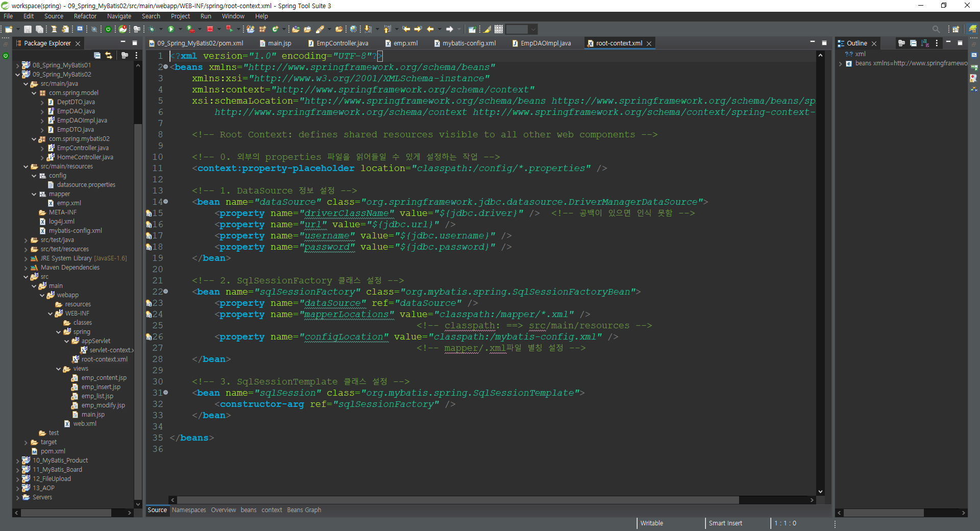980x531 pixels.
Task: Click the Open Type toolbar icon
Action: tap(296, 29)
